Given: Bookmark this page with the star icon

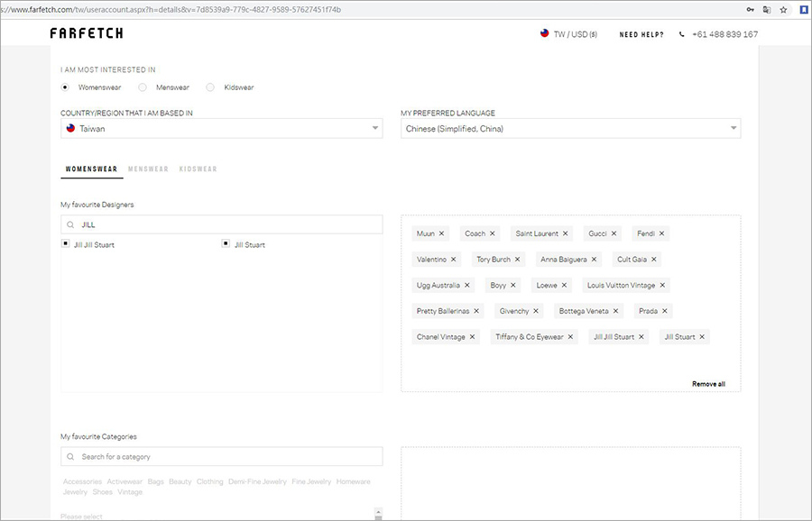Looking at the screenshot, I should pyautogui.click(x=783, y=9).
